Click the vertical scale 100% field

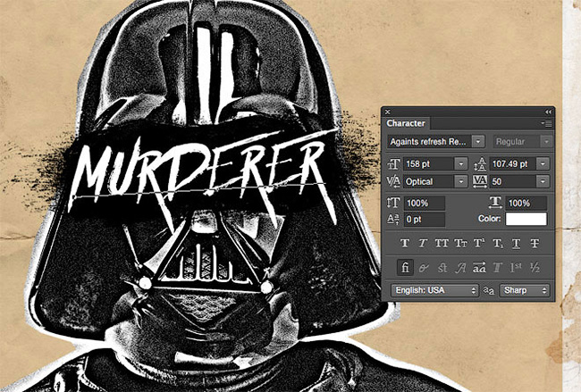425,203
